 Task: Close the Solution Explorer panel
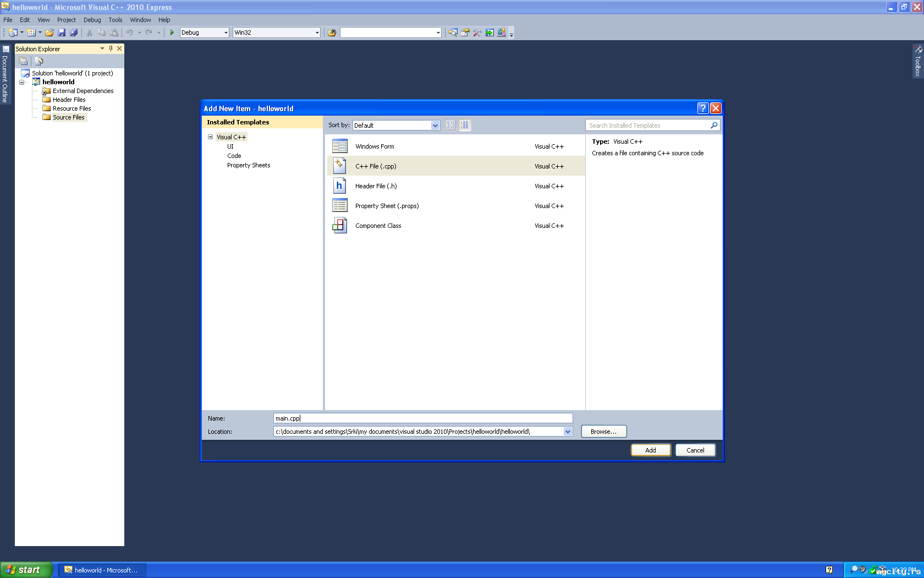pyautogui.click(x=119, y=48)
